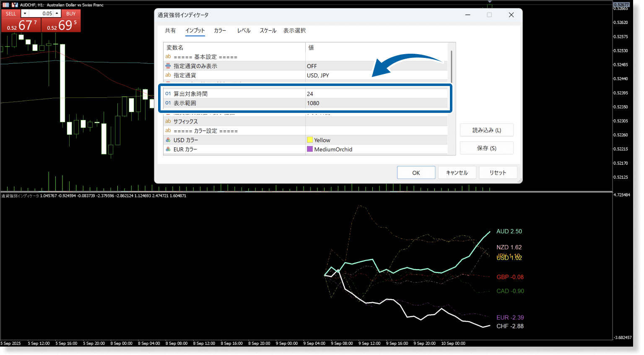This screenshot has height=355, width=644.
Task: Switch to the カラー tab
Action: tap(220, 30)
